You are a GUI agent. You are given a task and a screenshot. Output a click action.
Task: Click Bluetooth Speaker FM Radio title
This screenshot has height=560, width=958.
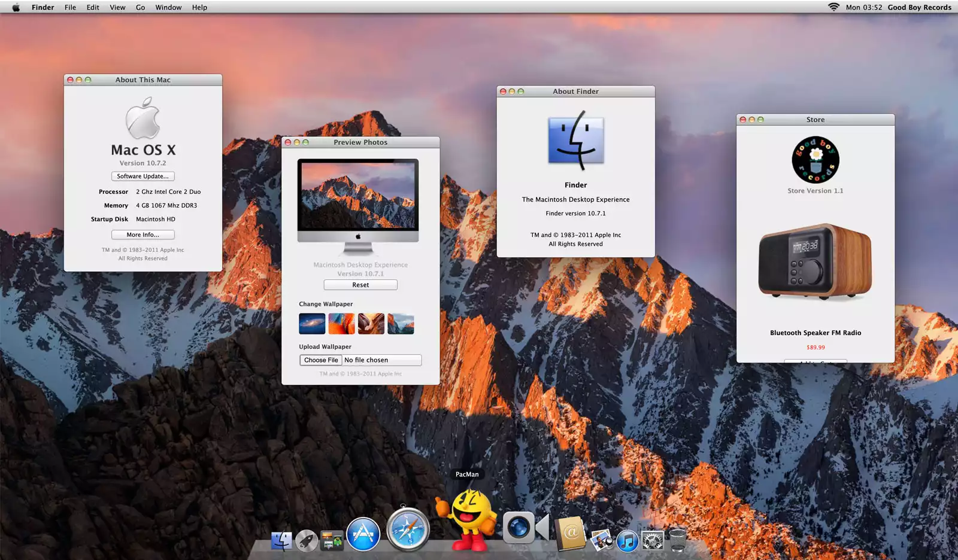(x=815, y=333)
